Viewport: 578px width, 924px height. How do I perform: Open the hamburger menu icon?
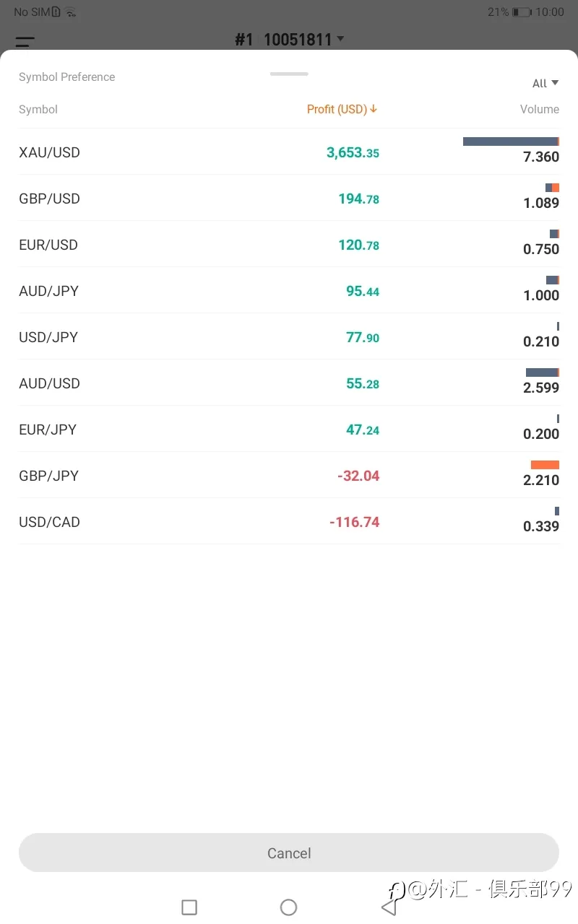tap(25, 43)
